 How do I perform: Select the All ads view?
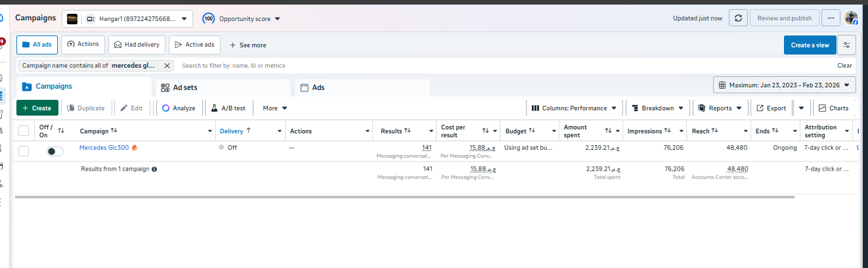(37, 45)
